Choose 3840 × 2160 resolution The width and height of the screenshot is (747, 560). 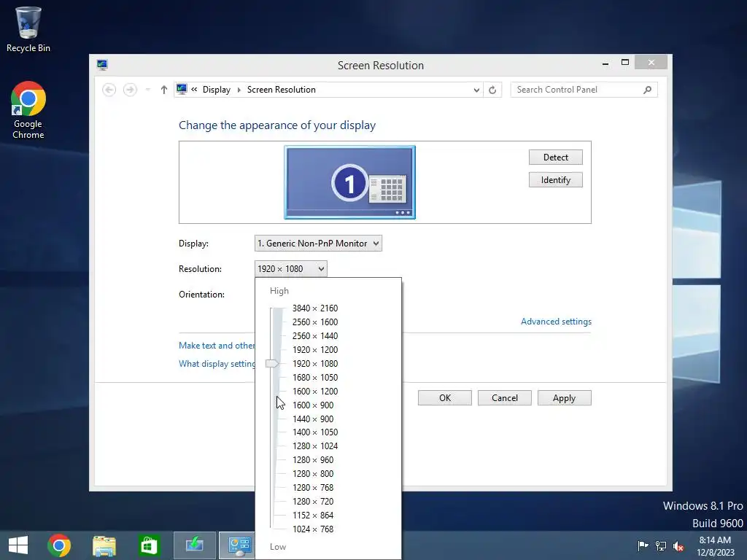(315, 308)
